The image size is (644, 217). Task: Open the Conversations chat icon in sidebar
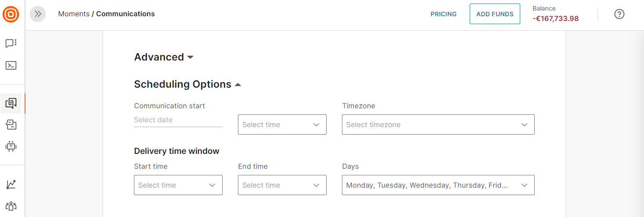pos(11,43)
